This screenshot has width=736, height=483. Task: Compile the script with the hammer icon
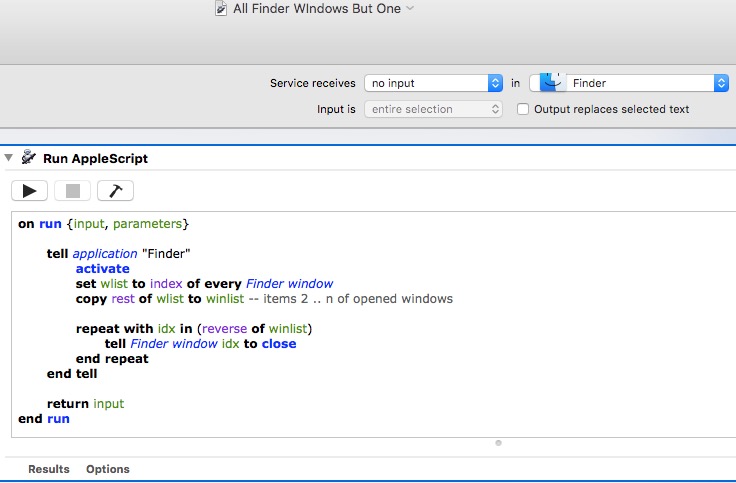pyautogui.click(x=115, y=191)
